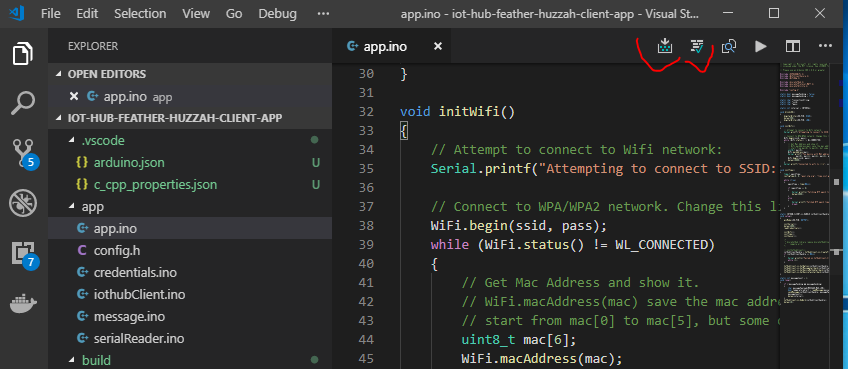
Task: Close app.ino in Open Editors list
Action: tap(74, 97)
